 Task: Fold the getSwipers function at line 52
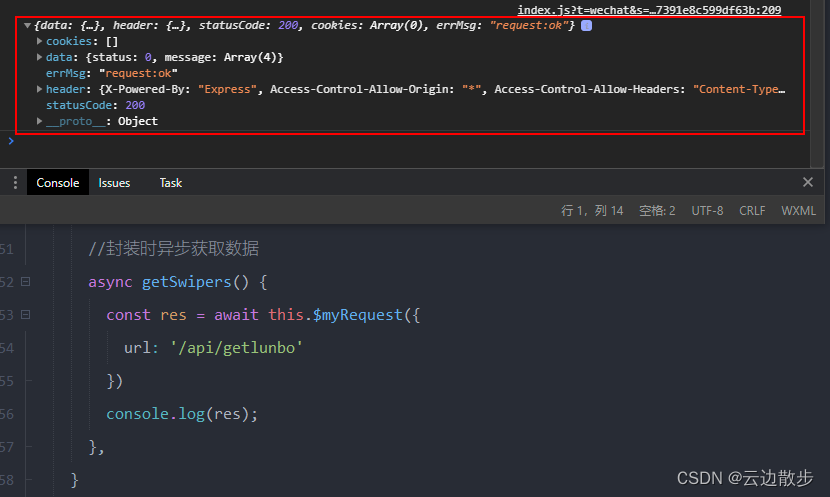coord(25,282)
